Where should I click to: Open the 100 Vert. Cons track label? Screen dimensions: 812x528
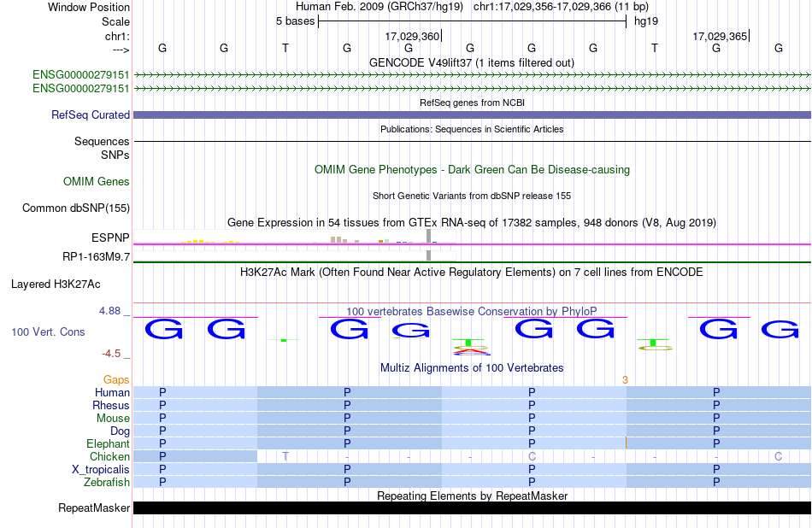click(48, 331)
